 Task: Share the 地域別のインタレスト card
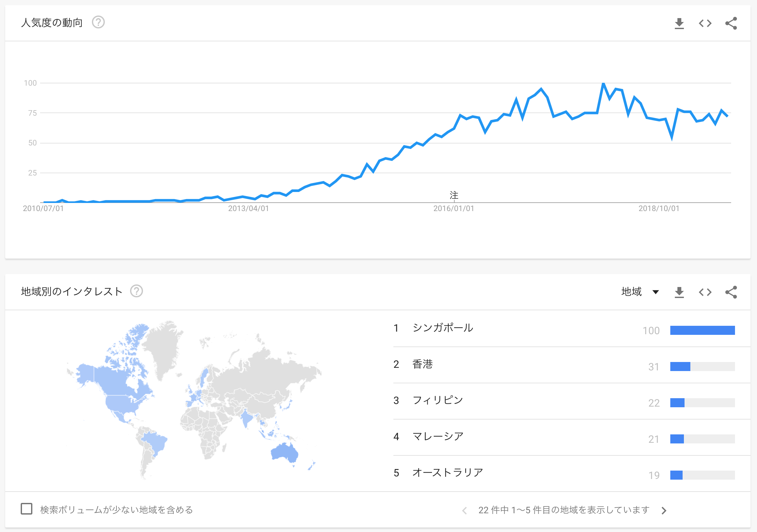click(731, 292)
